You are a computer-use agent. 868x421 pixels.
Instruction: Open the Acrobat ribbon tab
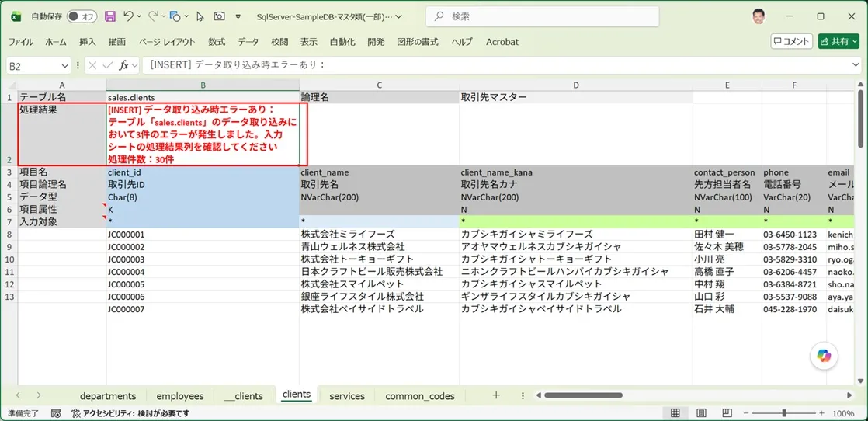(x=502, y=41)
